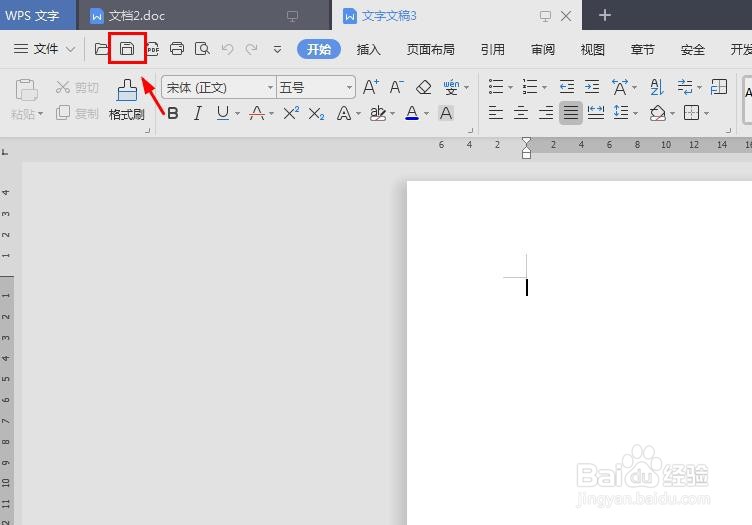
Task: Expand numbered list dropdown arrow
Action: click(544, 88)
